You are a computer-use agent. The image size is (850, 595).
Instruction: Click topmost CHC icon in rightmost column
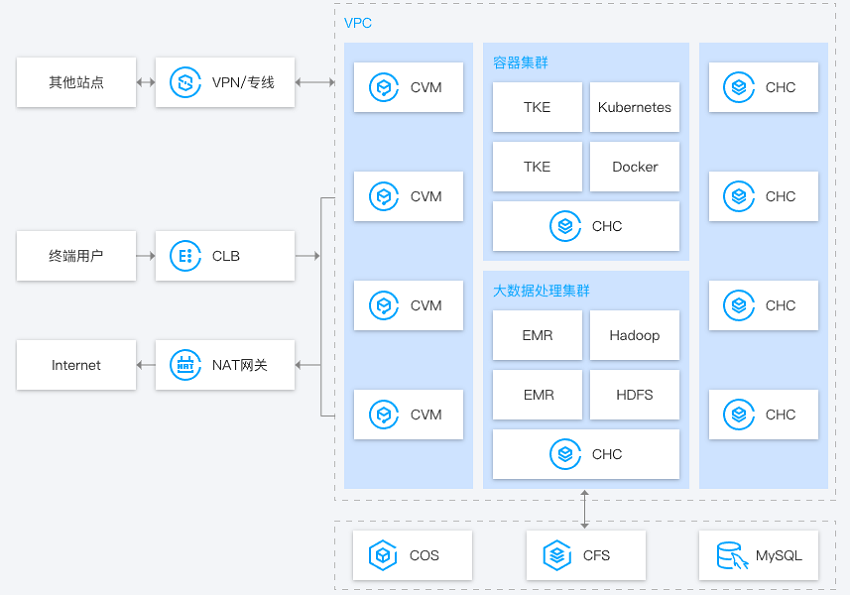(739, 87)
